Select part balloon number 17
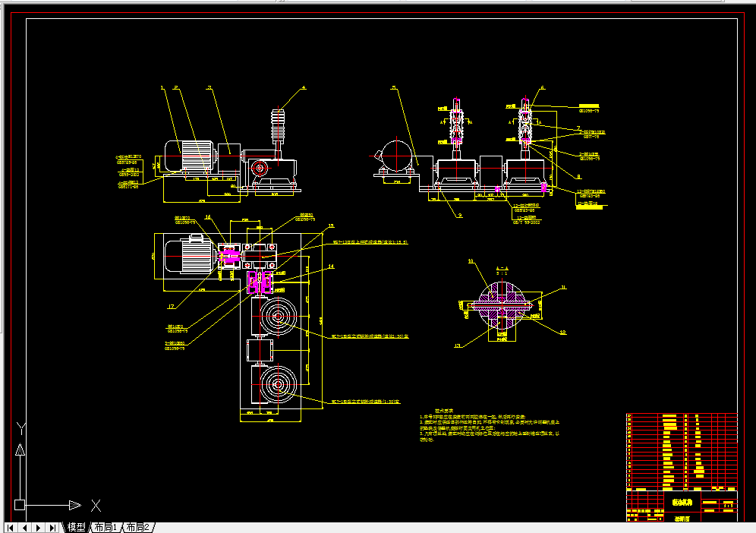The image size is (756, 533). click(x=171, y=306)
